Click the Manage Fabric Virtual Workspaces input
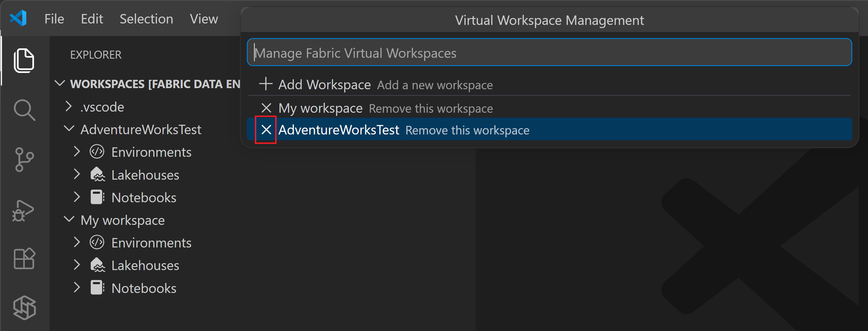Screen dimensions: 868x331 549,53
